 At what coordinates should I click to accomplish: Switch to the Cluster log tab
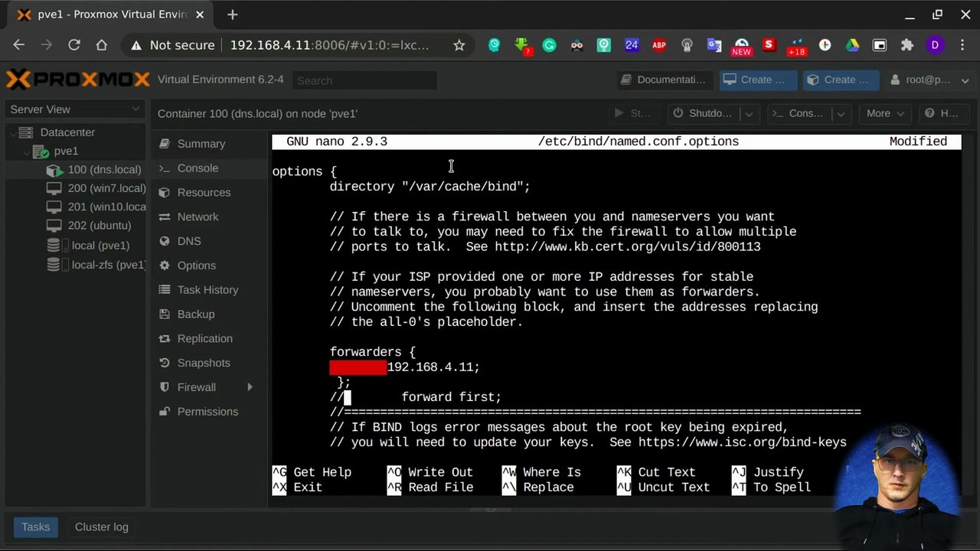(101, 527)
